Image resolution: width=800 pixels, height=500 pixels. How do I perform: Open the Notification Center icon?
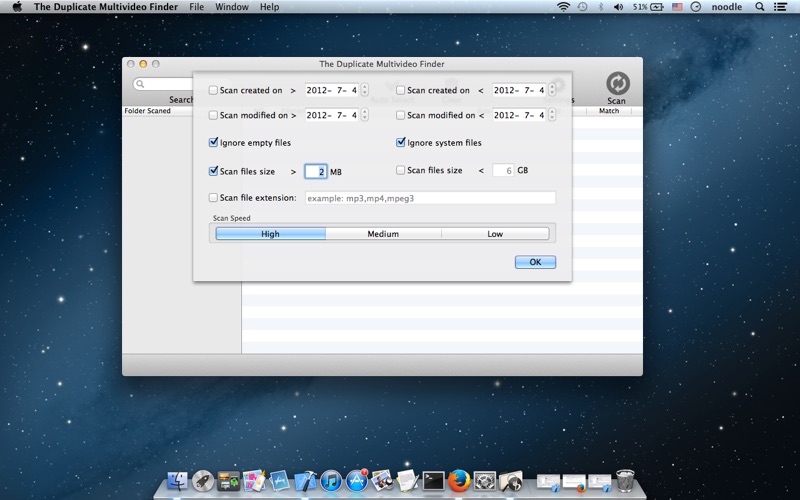click(x=780, y=7)
